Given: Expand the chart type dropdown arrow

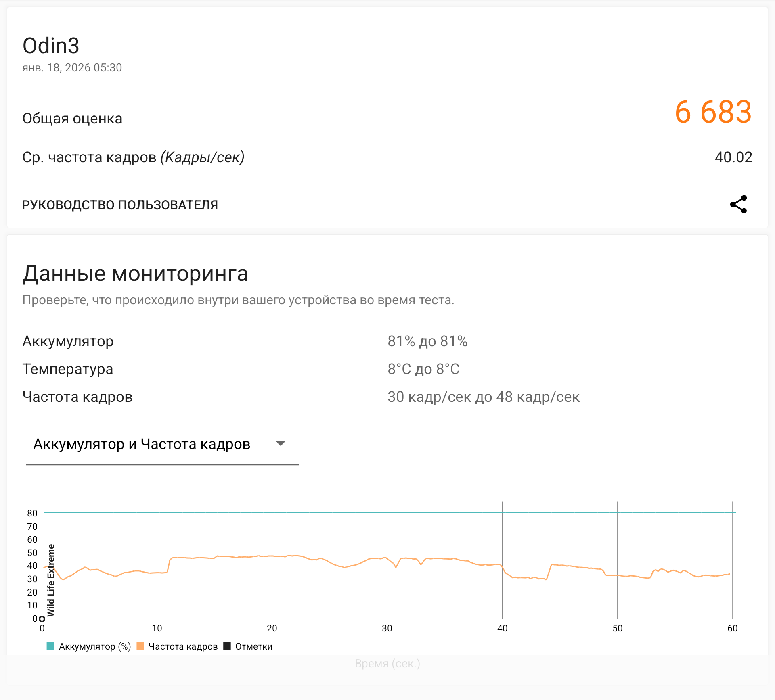Looking at the screenshot, I should [281, 444].
